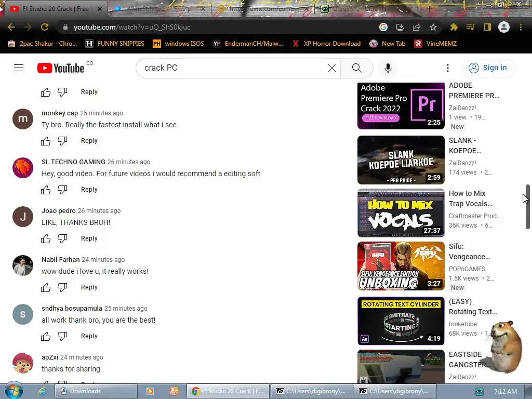The height and width of the screenshot is (399, 532).
Task: Open Nabil Farhan's profile picture
Action: 23,265
